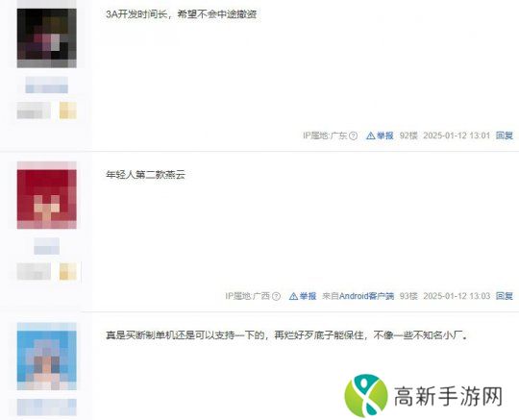Click the blurred username under the red avatar
This screenshot has height=420, width=519.
pos(47,246)
